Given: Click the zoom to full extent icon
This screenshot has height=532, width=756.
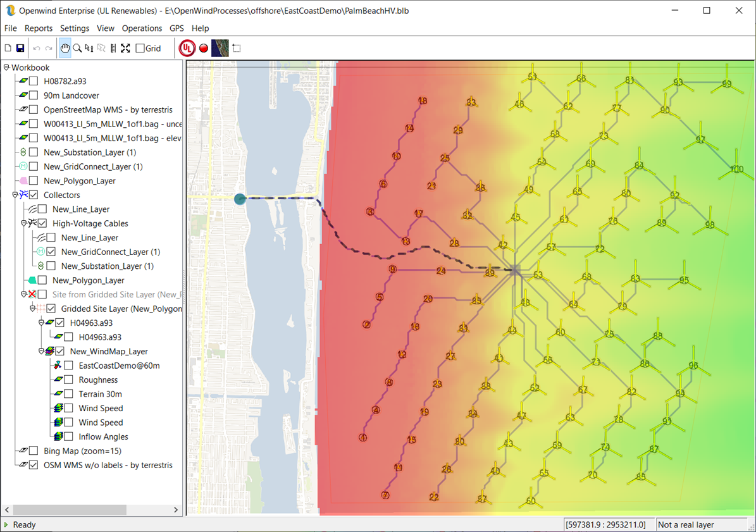Looking at the screenshot, I should point(125,48).
